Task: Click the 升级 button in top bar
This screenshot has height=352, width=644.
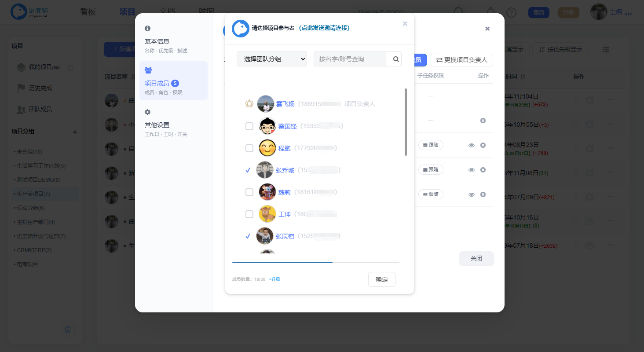Action: [569, 12]
